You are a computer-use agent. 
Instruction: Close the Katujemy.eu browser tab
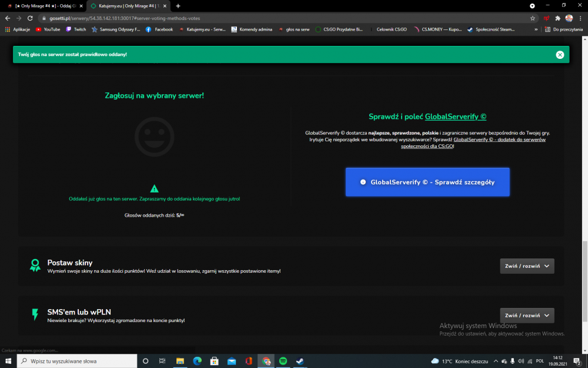pyautogui.click(x=165, y=6)
